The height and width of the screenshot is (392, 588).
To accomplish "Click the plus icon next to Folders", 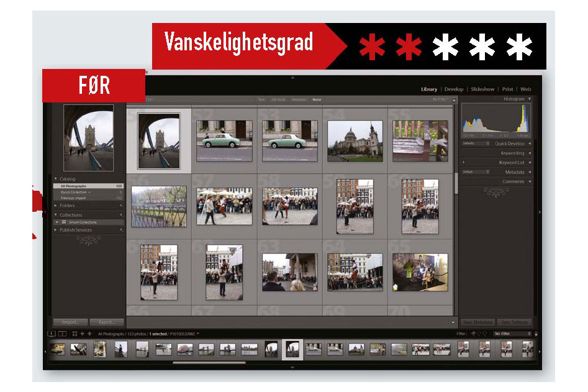I will point(120,205).
